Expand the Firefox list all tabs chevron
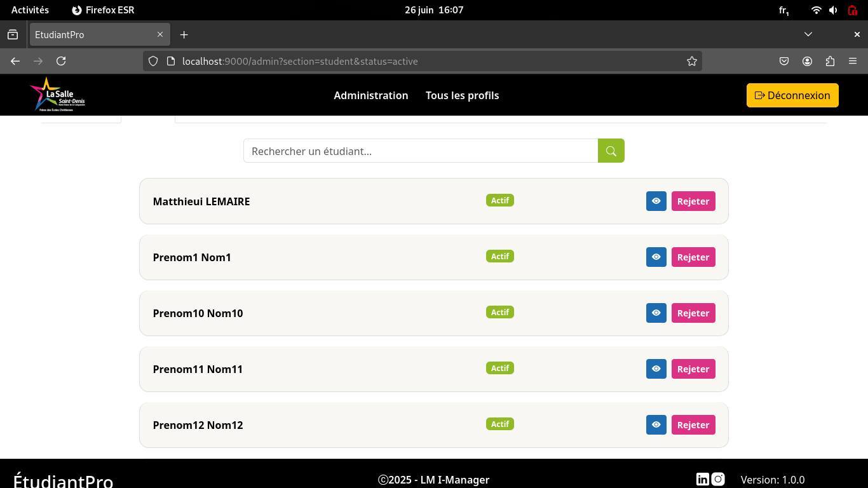 point(808,34)
